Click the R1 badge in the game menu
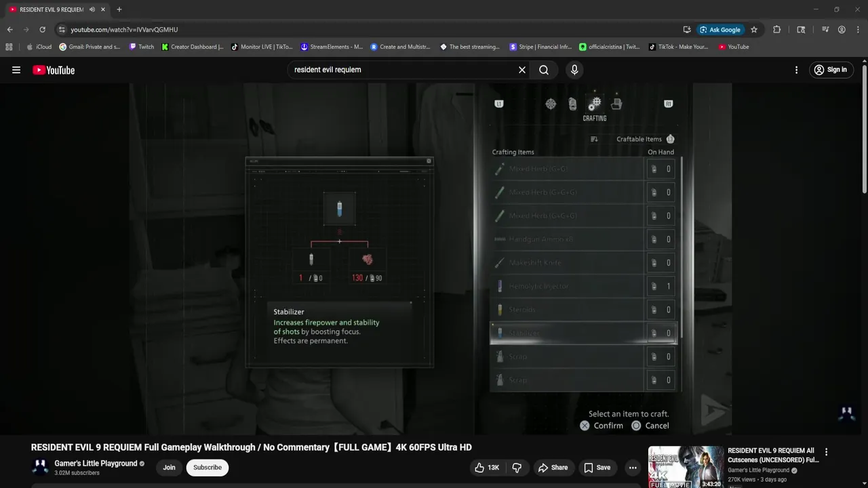Image resolution: width=868 pixels, height=488 pixels. [669, 104]
